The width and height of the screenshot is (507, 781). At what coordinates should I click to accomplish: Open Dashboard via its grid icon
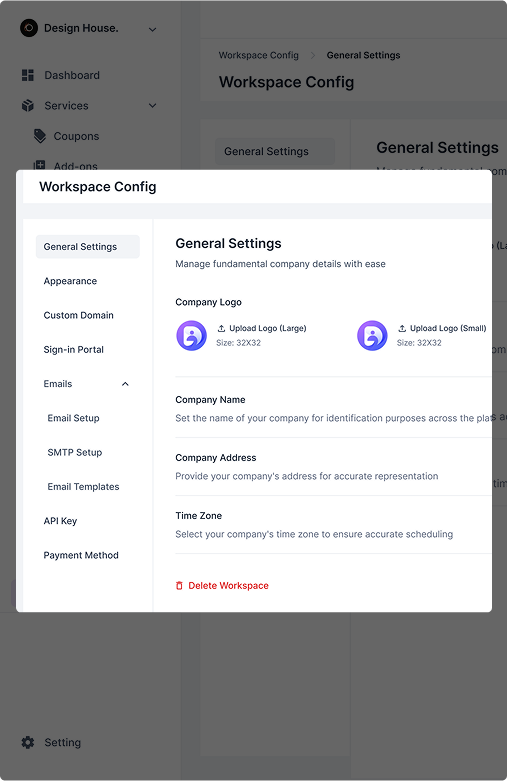coord(28,75)
